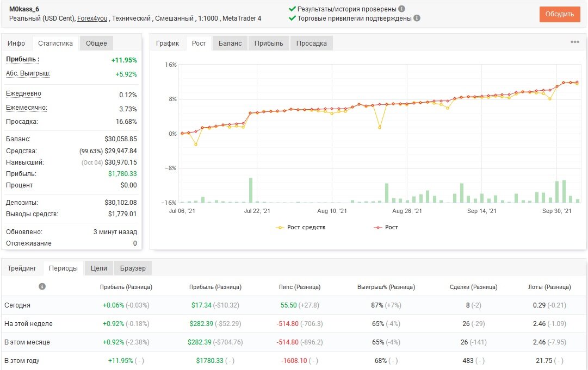Click the Ежемесячно label
Viewport: 588px width, 370px height.
tap(27, 108)
